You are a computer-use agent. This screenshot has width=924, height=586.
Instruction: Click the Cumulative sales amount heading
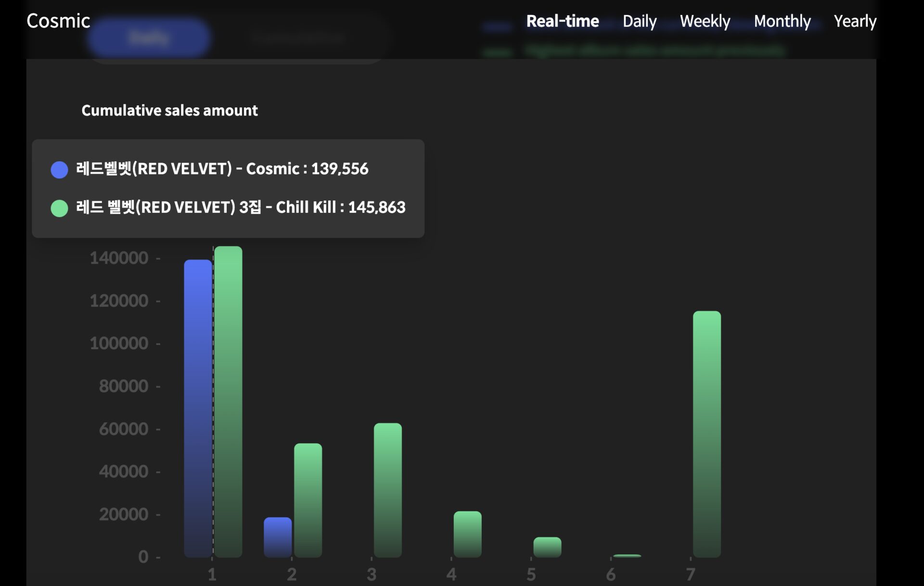click(169, 110)
